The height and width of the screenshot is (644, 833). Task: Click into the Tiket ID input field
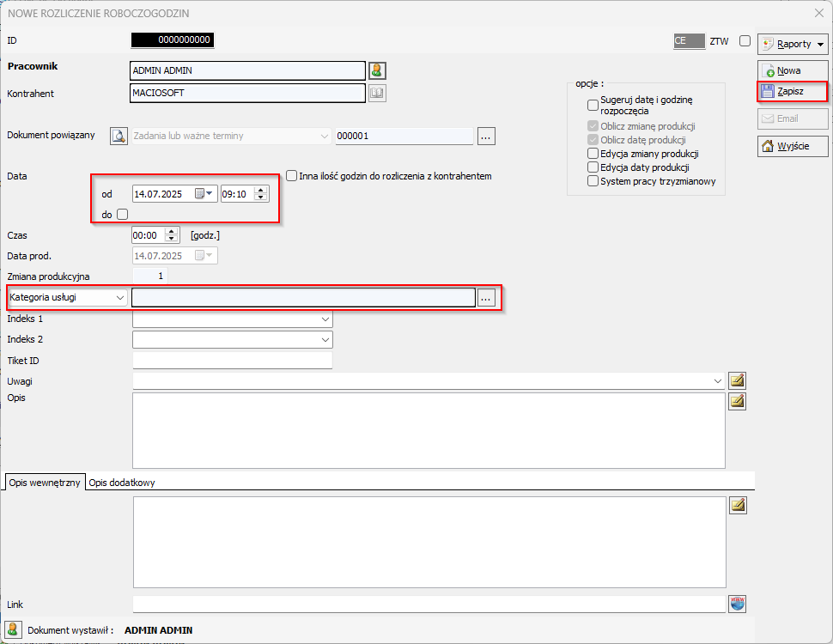[x=232, y=361]
